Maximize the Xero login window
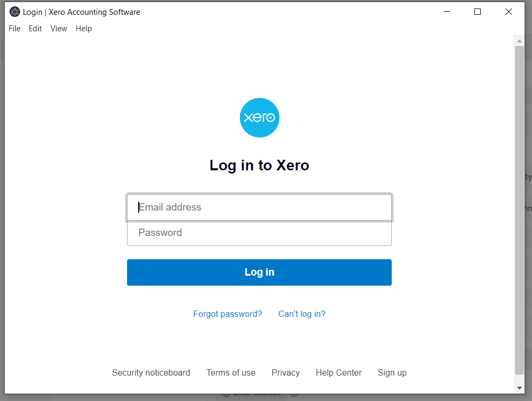The width and height of the screenshot is (532, 401). (x=477, y=12)
